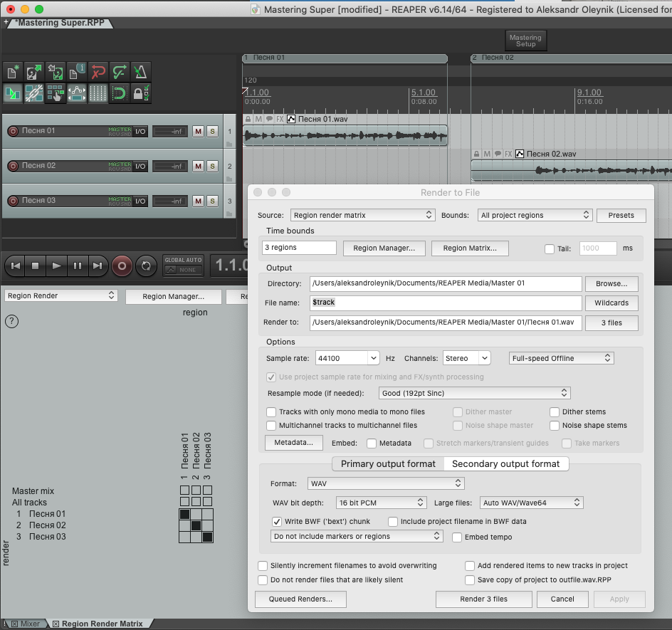Open Region Matrix button in Render dialog
Screen dimensions: 672x630
click(470, 248)
